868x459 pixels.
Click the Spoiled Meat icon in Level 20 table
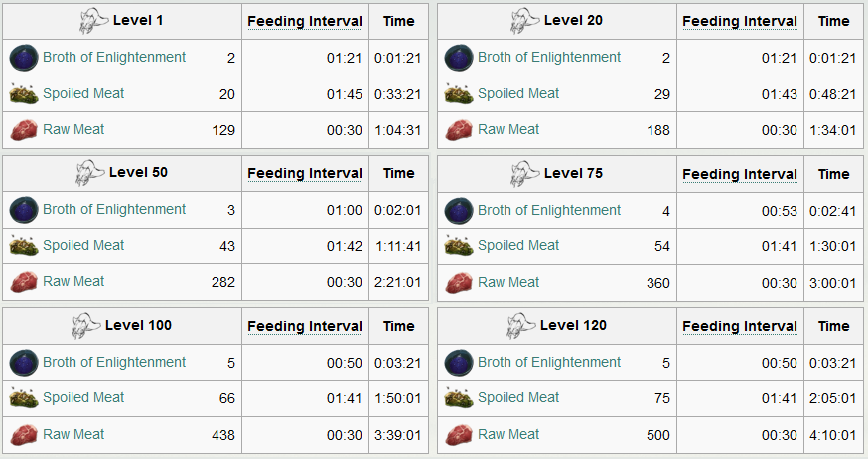(459, 94)
